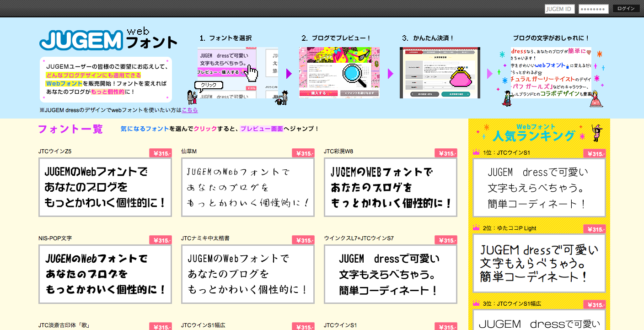Click the NIS-POP文字 font name label
Screen dimensions: 644x330
coord(55,238)
